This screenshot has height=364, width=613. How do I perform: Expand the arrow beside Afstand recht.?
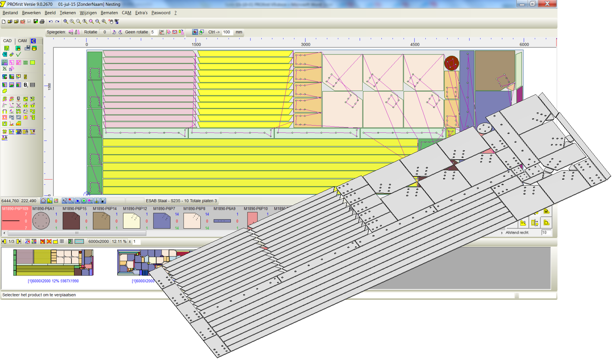[502, 233]
